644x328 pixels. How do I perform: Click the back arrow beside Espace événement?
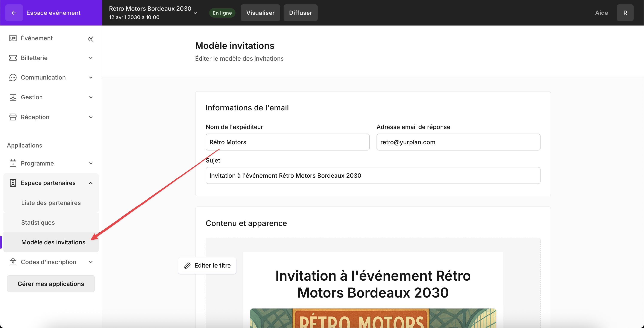click(x=14, y=13)
